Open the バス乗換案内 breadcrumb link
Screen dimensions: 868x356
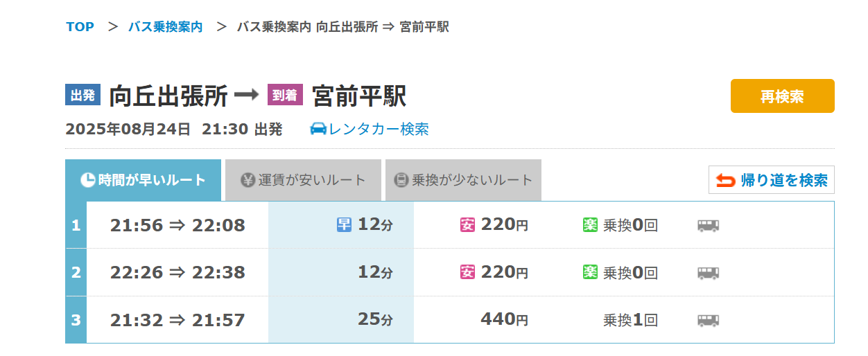(x=166, y=27)
